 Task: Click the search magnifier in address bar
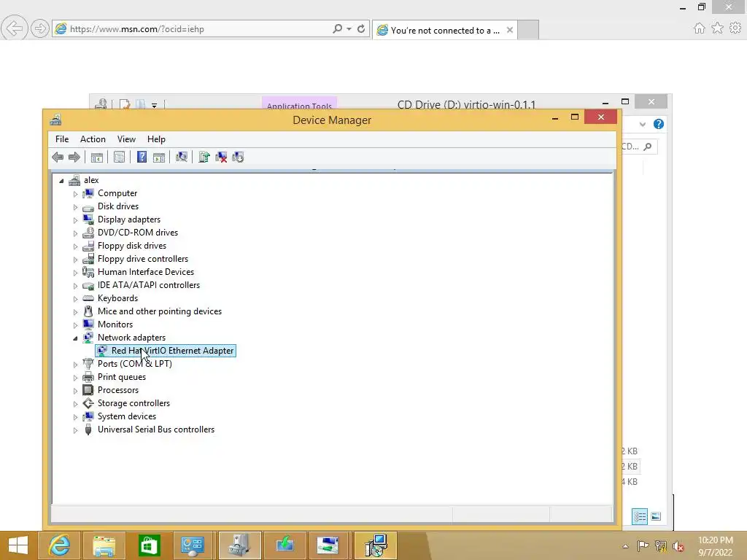(337, 28)
